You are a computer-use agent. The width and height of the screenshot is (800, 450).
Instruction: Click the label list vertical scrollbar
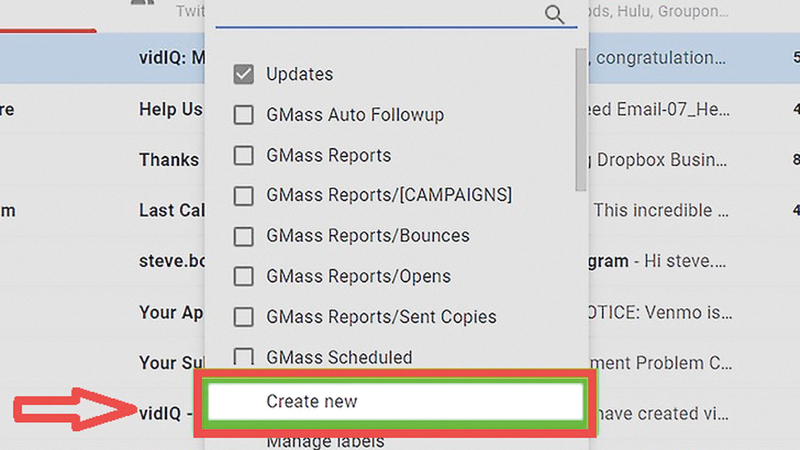pyautogui.click(x=579, y=120)
